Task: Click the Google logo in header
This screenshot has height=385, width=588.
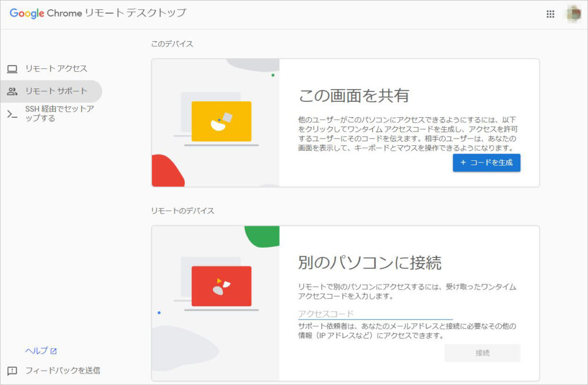Action: click(x=26, y=13)
